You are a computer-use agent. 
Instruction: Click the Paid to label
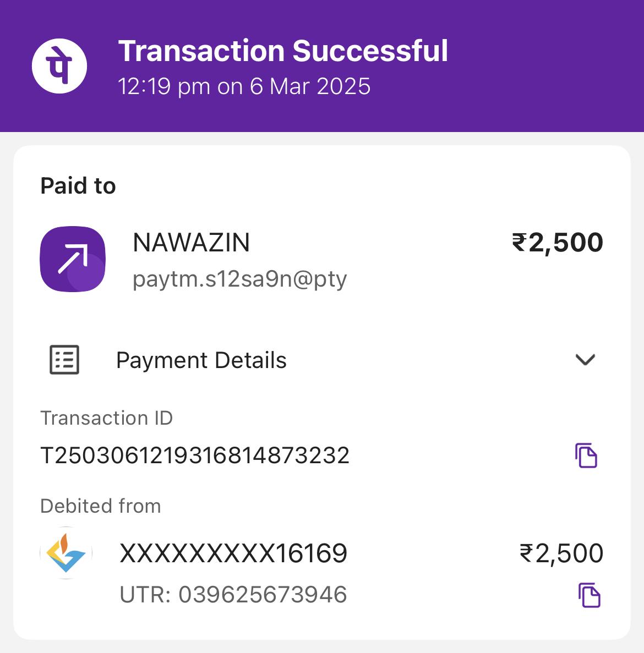point(78,186)
